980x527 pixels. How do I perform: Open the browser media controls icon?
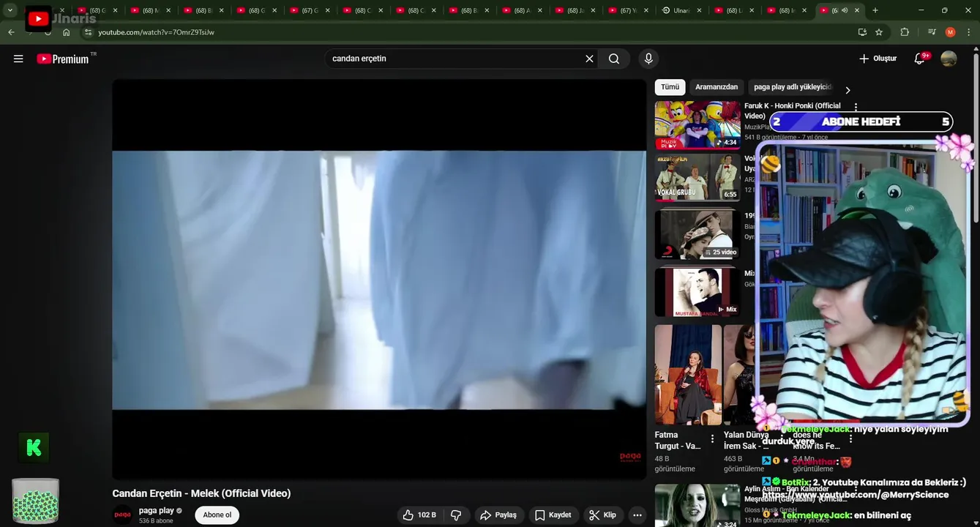coord(932,32)
